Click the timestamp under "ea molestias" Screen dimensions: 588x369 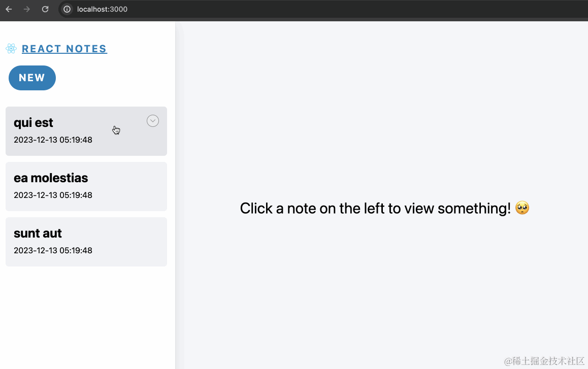(53, 195)
